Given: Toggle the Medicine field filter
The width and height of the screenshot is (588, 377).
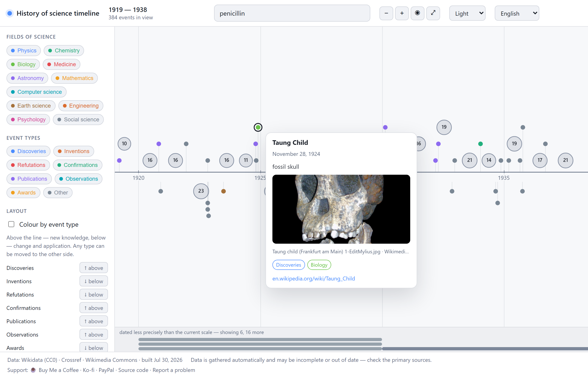Looking at the screenshot, I should click(x=62, y=64).
